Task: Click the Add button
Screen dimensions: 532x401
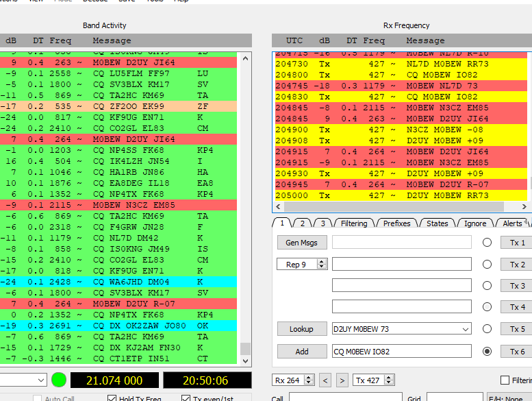Action: pyautogui.click(x=302, y=352)
